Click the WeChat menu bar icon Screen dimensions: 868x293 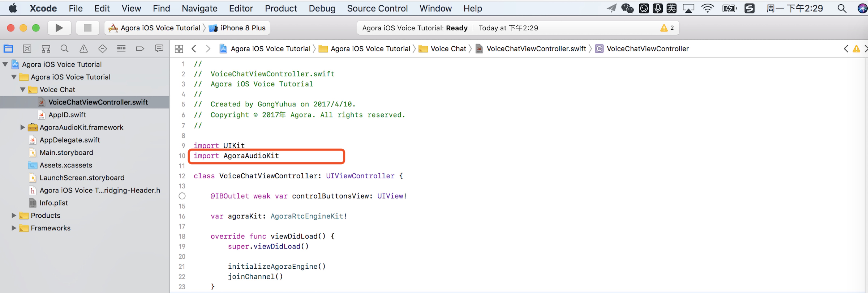[627, 9]
